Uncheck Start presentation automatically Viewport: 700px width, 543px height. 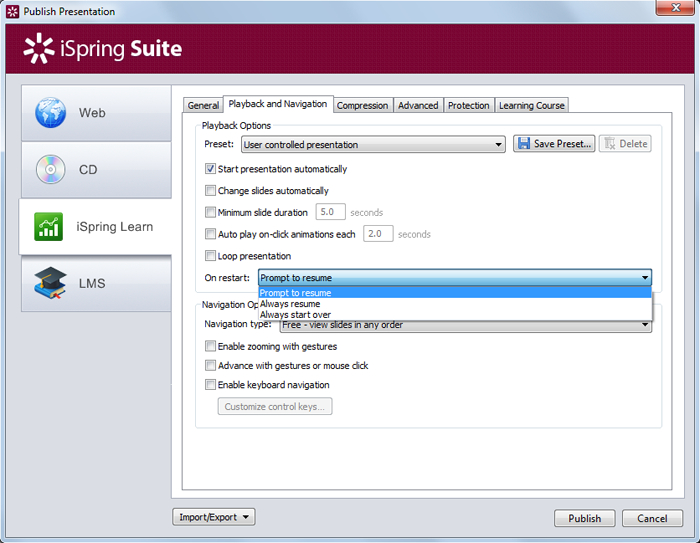point(210,169)
